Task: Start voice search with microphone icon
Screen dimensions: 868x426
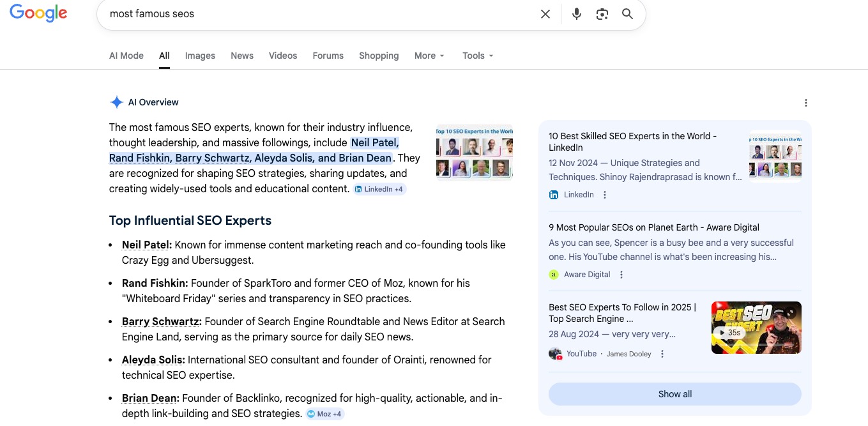Action: point(576,14)
